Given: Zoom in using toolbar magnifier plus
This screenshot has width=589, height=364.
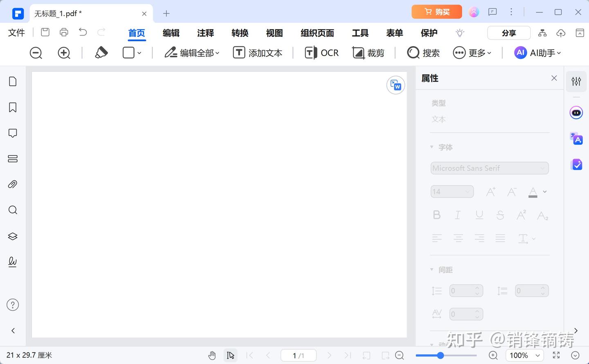Looking at the screenshot, I should tap(64, 53).
